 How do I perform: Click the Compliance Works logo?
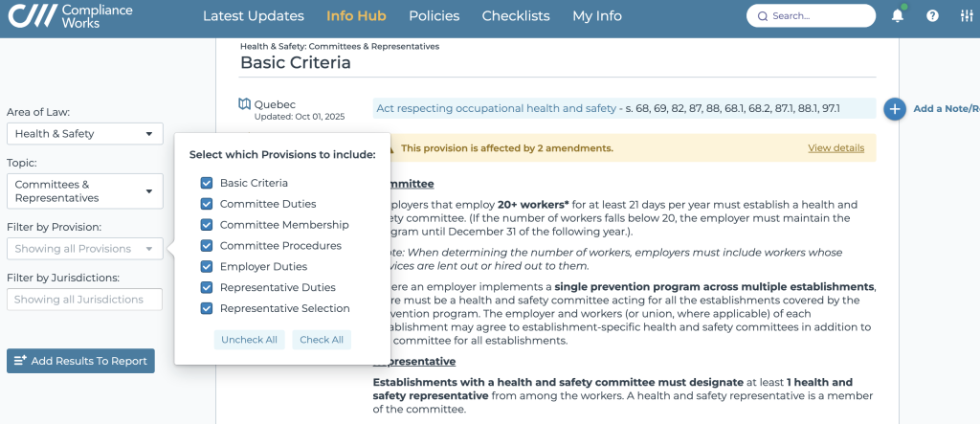point(67,16)
